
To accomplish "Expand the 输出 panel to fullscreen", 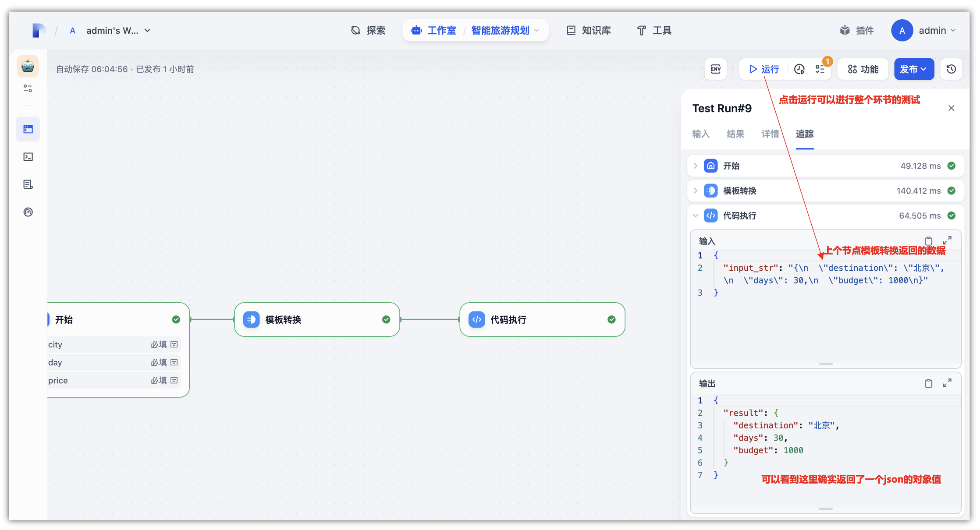I will pyautogui.click(x=947, y=383).
